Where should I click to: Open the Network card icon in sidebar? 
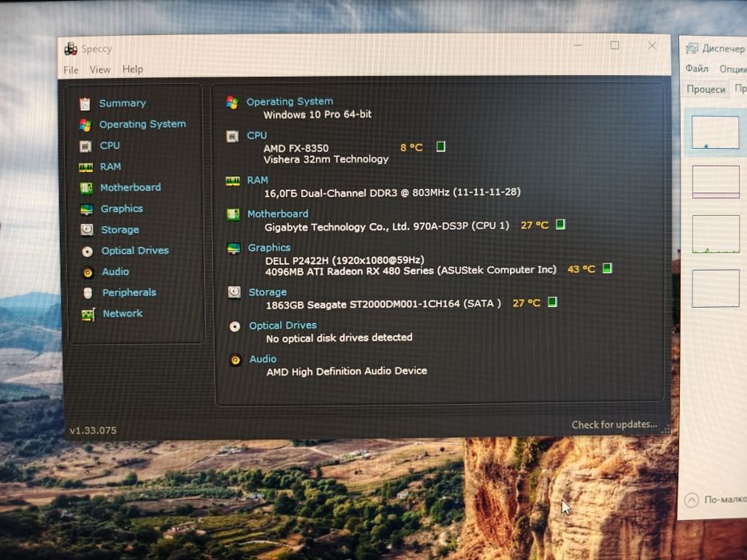tap(88, 314)
